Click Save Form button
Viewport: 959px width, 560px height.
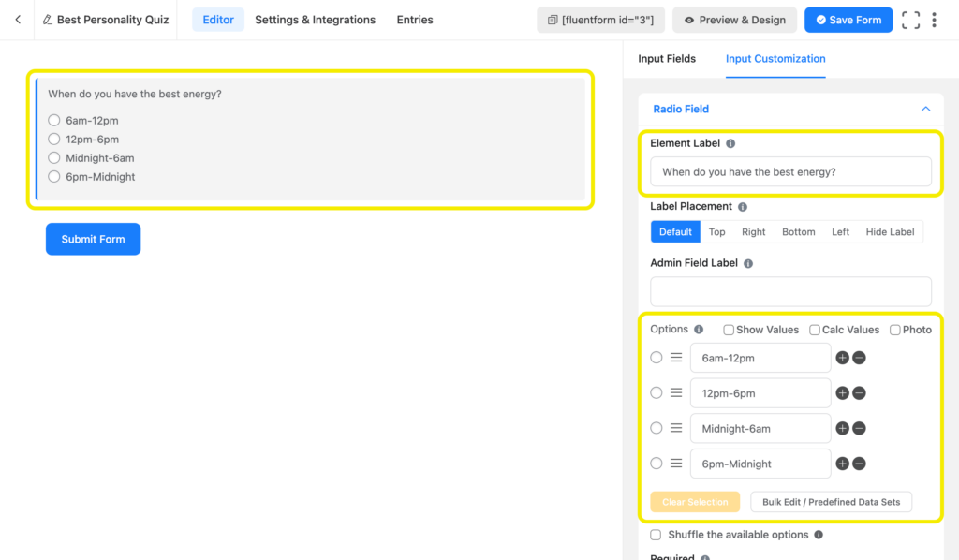(x=848, y=20)
